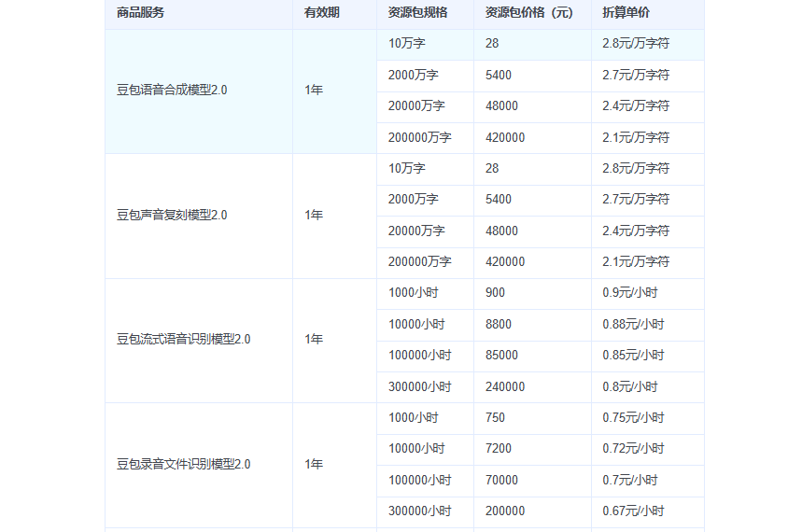Click the 资源包价格（元） column header
Viewport: 802px width, 532px height.
point(532,13)
